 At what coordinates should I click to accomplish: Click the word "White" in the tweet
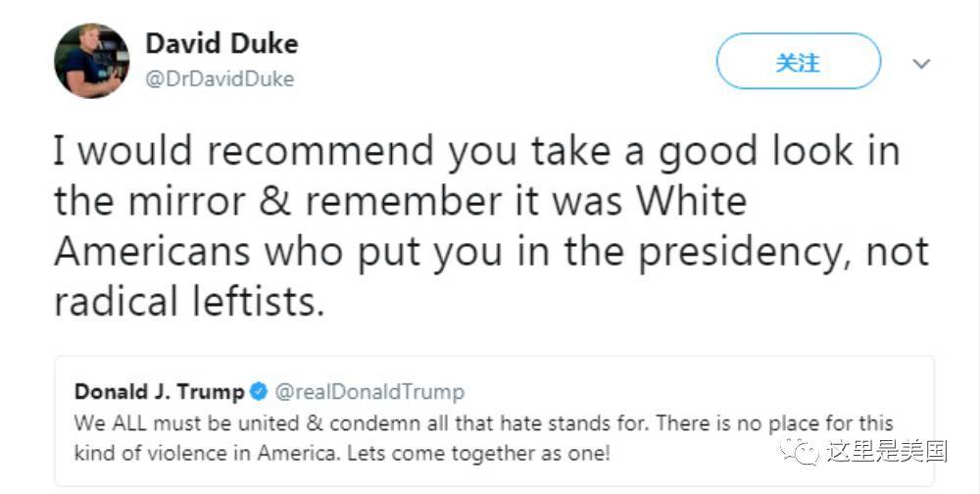(x=692, y=201)
